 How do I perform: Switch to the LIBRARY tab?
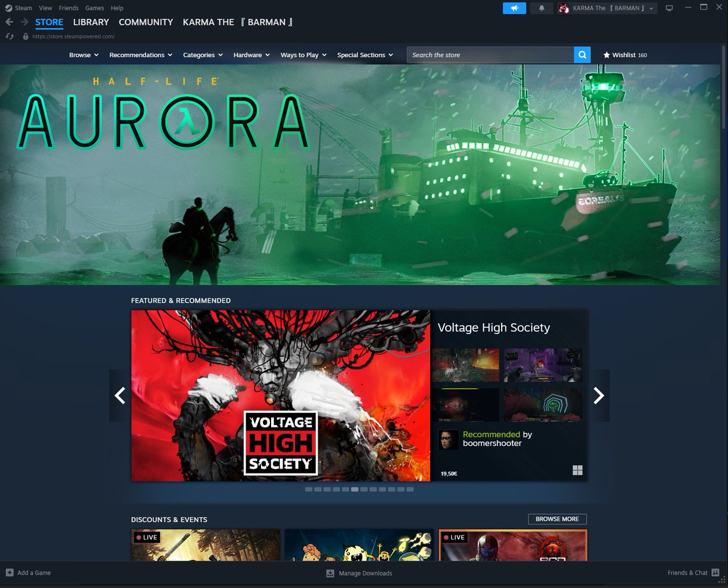(91, 22)
